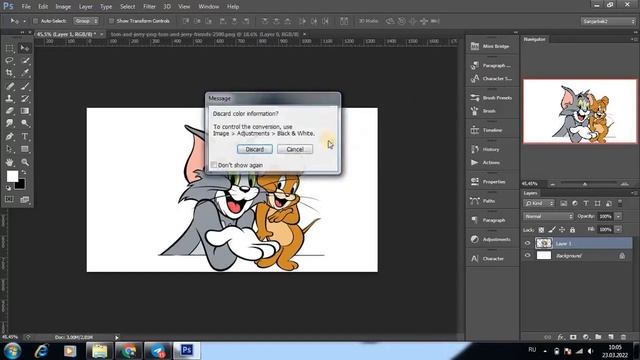Open the Opacity dropdown arrow
Viewport: 640px width, 360px height.
tap(619, 216)
